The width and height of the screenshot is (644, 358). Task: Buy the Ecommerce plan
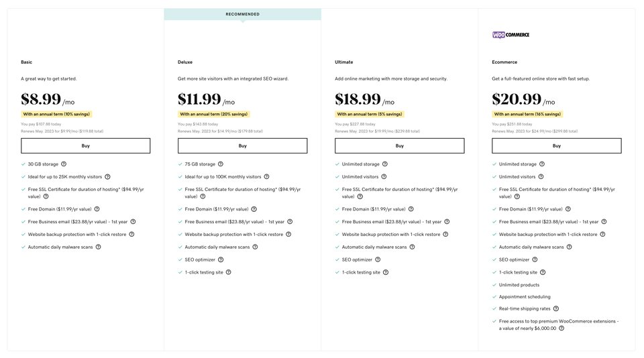click(x=557, y=145)
